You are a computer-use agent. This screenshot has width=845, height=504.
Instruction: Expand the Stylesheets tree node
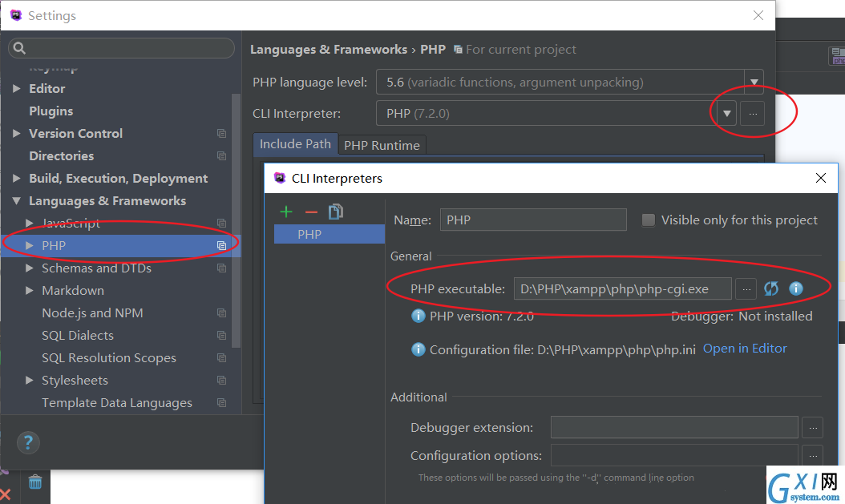(30, 380)
